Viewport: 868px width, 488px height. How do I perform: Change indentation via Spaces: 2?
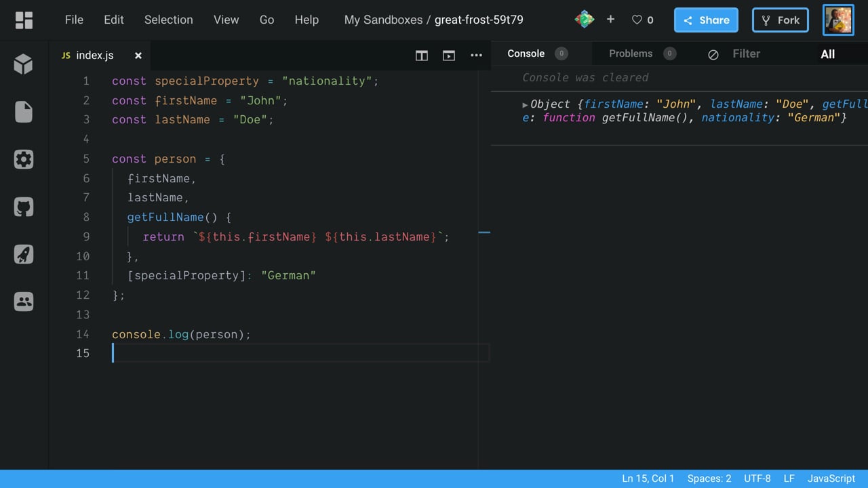(x=709, y=479)
